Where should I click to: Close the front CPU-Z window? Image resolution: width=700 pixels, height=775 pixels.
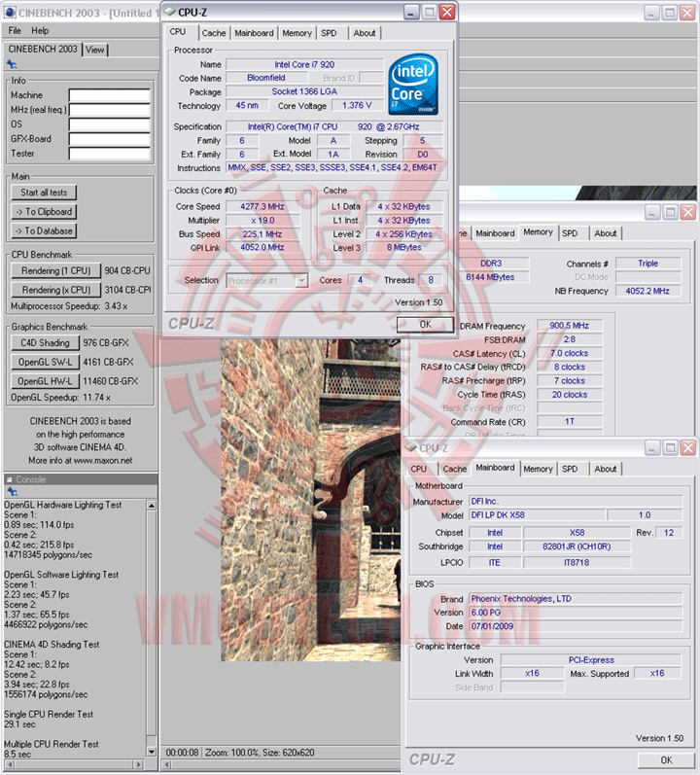coord(447,12)
